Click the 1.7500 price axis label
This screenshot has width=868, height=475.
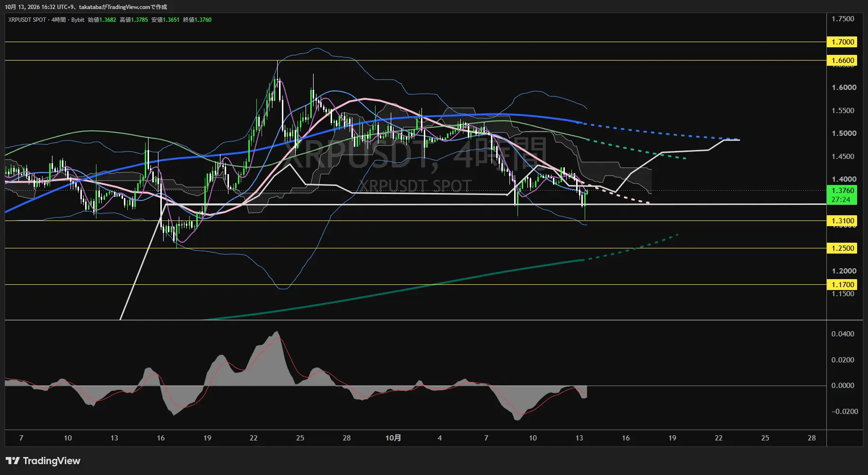843,19
